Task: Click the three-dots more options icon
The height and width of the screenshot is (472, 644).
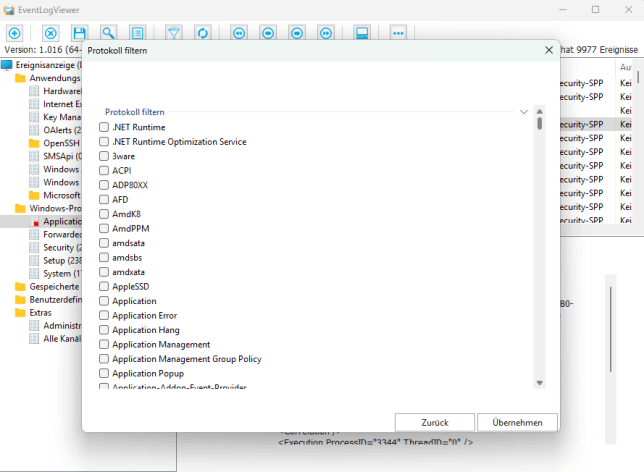Action: tap(398, 33)
